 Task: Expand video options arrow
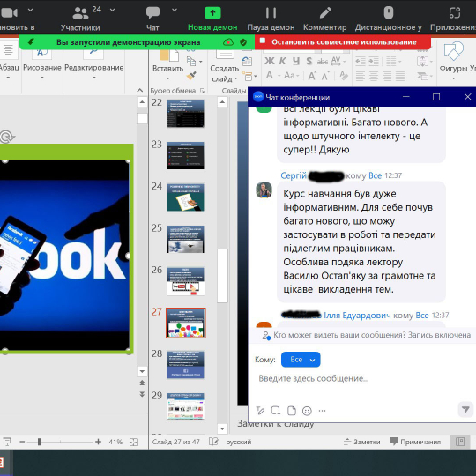[x=30, y=10]
